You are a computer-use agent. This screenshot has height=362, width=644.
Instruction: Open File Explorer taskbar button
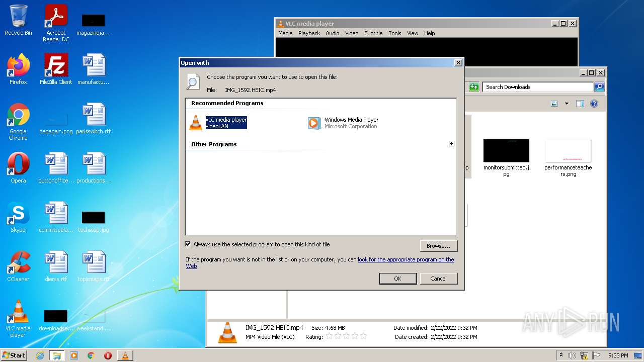pyautogui.click(x=57, y=355)
